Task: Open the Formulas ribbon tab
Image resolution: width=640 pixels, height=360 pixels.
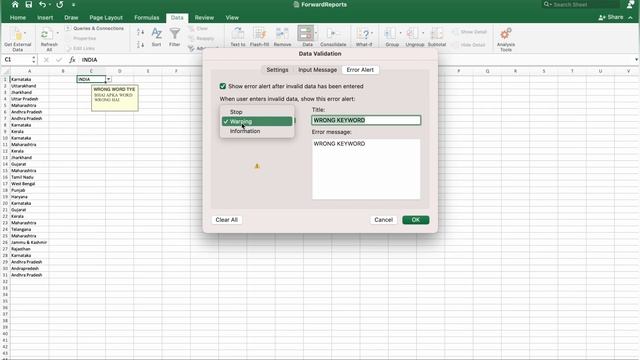Action: click(147, 18)
